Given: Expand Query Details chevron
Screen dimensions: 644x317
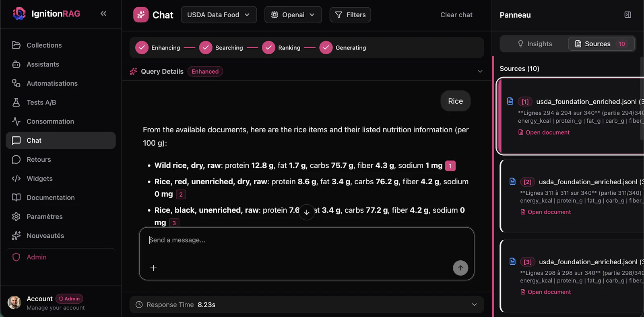Looking at the screenshot, I should (x=480, y=71).
